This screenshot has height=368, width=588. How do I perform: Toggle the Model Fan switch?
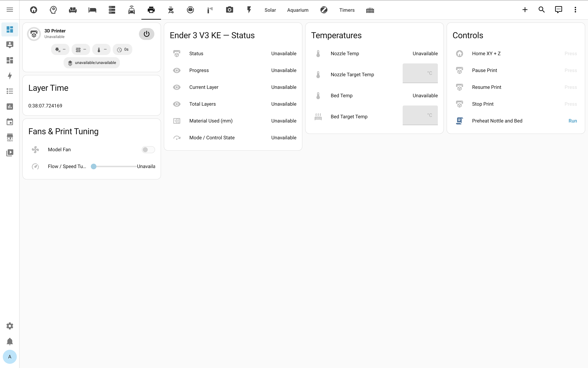coord(148,150)
